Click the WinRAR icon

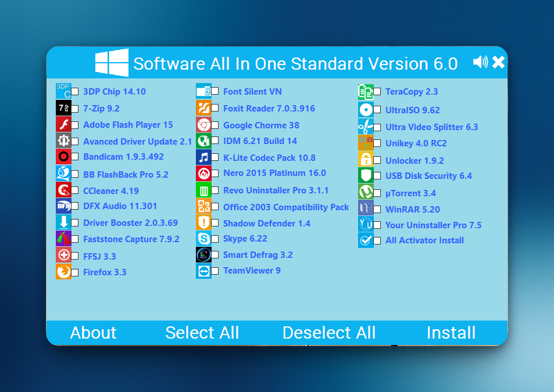pos(366,208)
